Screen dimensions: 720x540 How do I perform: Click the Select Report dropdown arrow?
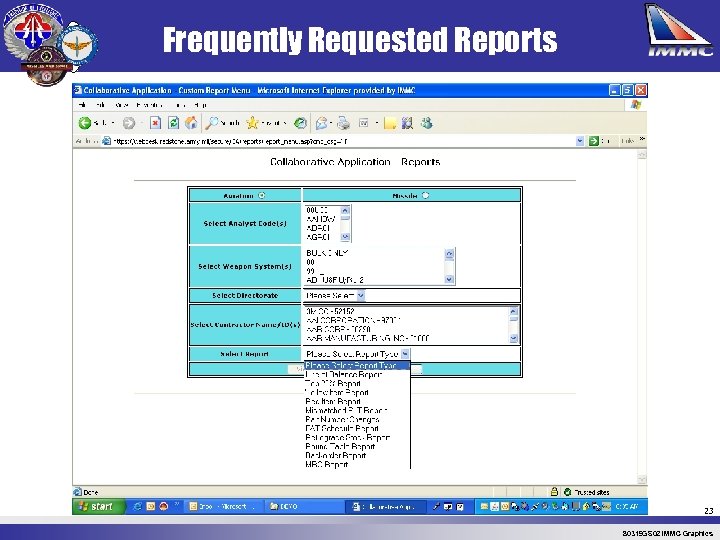(x=405, y=354)
